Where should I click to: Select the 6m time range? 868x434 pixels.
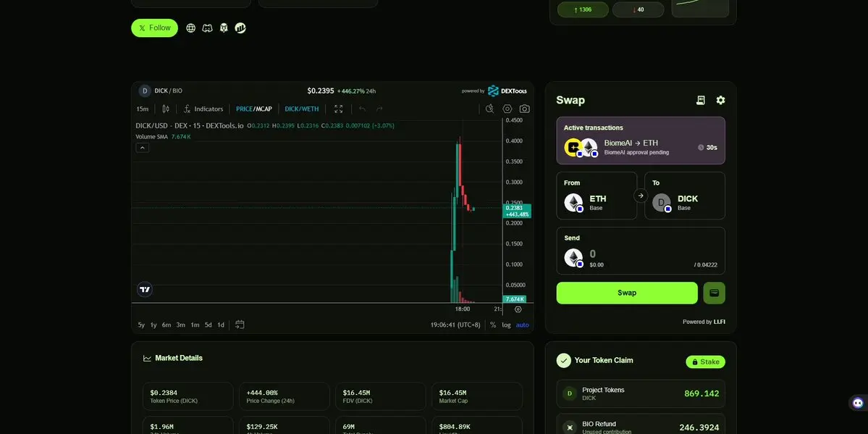[166, 325]
